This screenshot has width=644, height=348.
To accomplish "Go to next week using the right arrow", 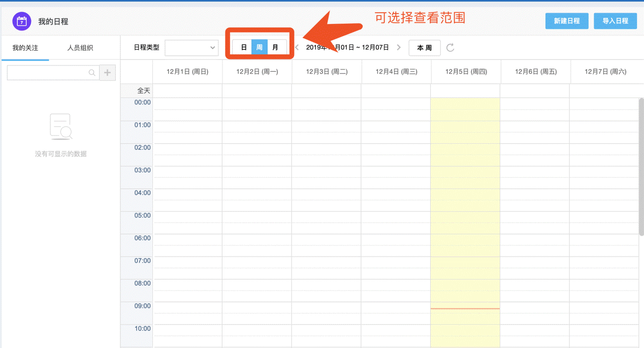I will [399, 48].
